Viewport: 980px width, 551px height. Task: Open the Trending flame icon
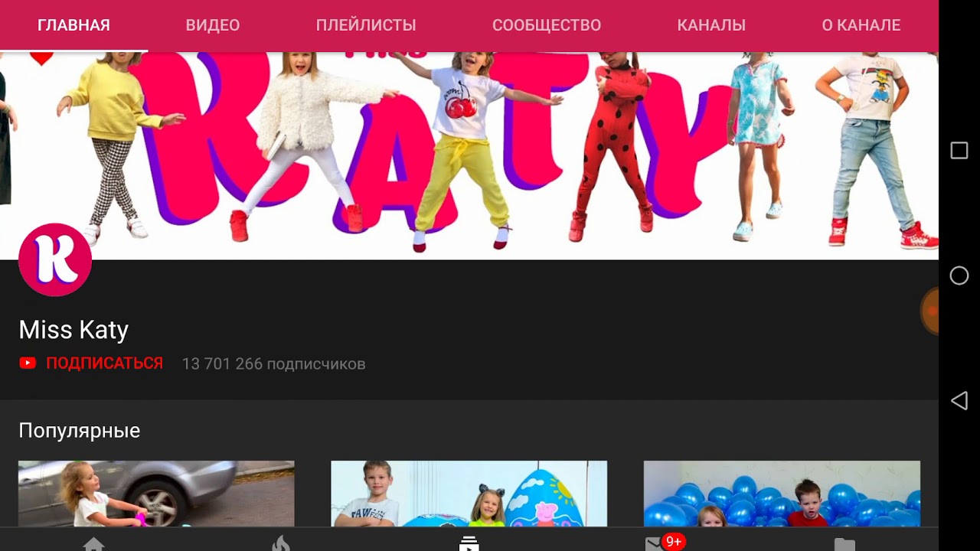281,543
